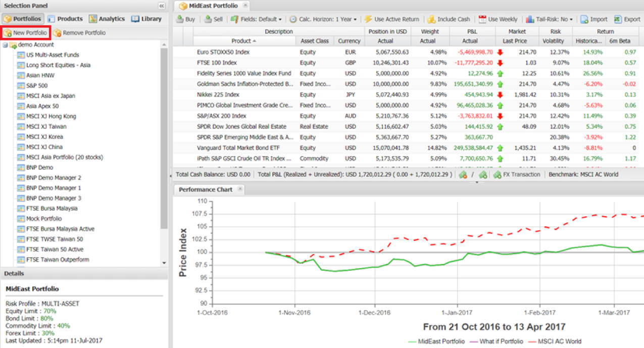This screenshot has width=644, height=348.
Task: Toggle What if Portfolio series in legend
Action: pyautogui.click(x=497, y=341)
